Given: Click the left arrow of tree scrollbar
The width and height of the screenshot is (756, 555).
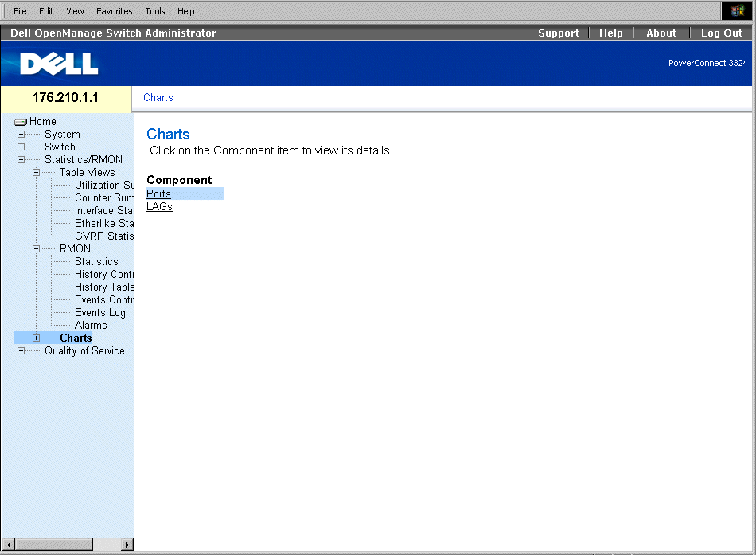Looking at the screenshot, I should click(x=8, y=545).
